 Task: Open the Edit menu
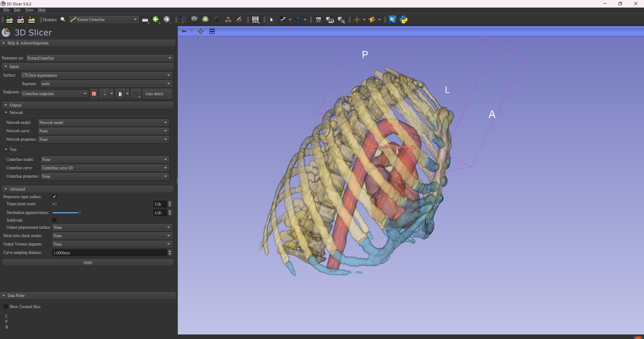click(17, 10)
